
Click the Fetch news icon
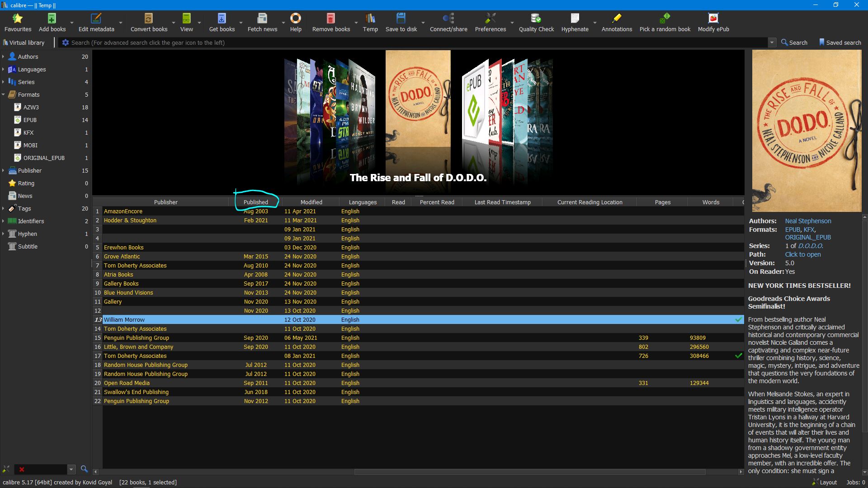tap(262, 19)
